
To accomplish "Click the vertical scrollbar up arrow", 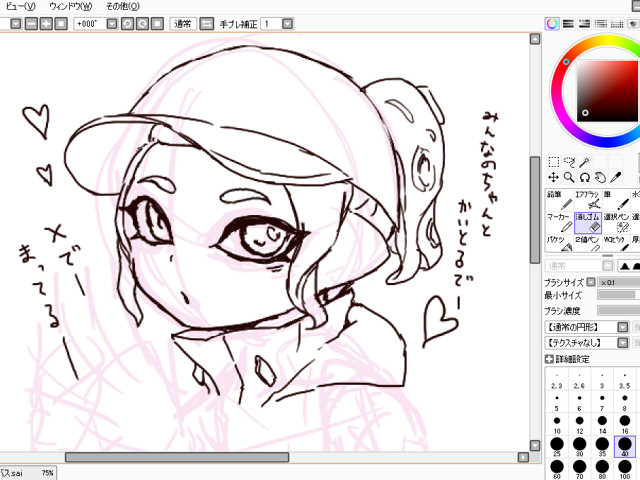I will [x=535, y=39].
